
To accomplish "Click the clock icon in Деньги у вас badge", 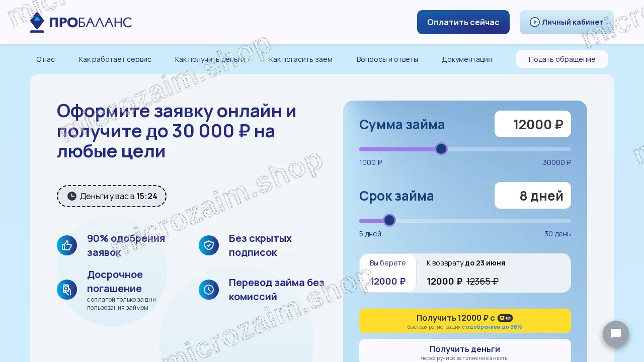I will point(72,196).
